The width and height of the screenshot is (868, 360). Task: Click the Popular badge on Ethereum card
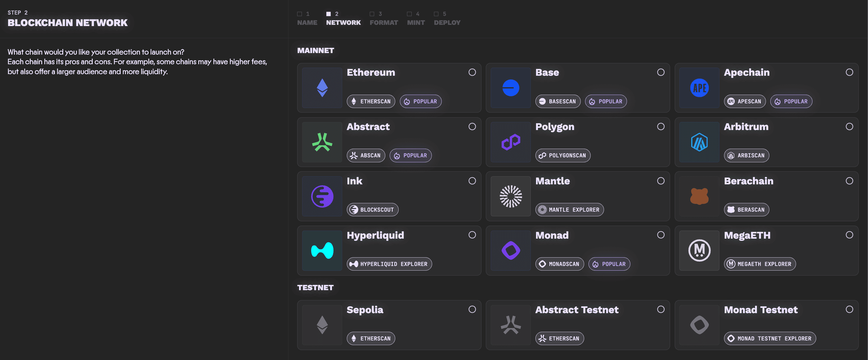pos(421,101)
